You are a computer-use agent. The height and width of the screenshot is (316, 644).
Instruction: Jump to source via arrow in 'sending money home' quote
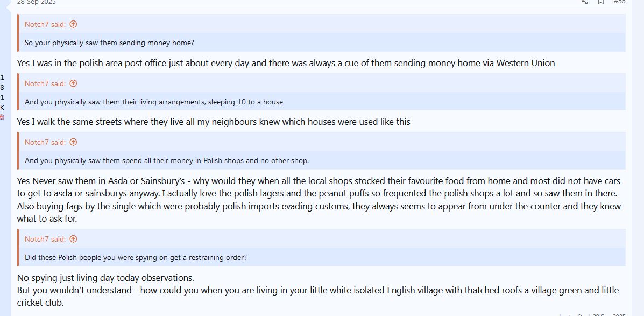click(74, 24)
